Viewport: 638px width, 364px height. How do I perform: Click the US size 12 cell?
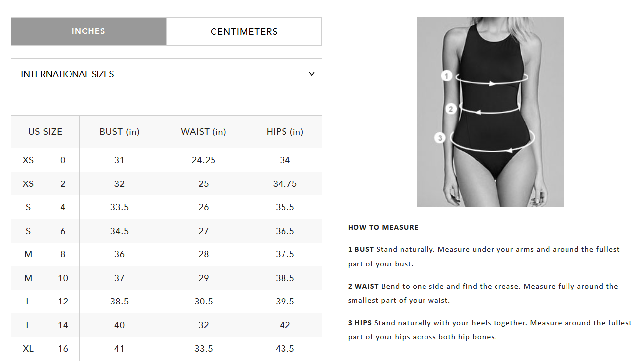pyautogui.click(x=63, y=302)
